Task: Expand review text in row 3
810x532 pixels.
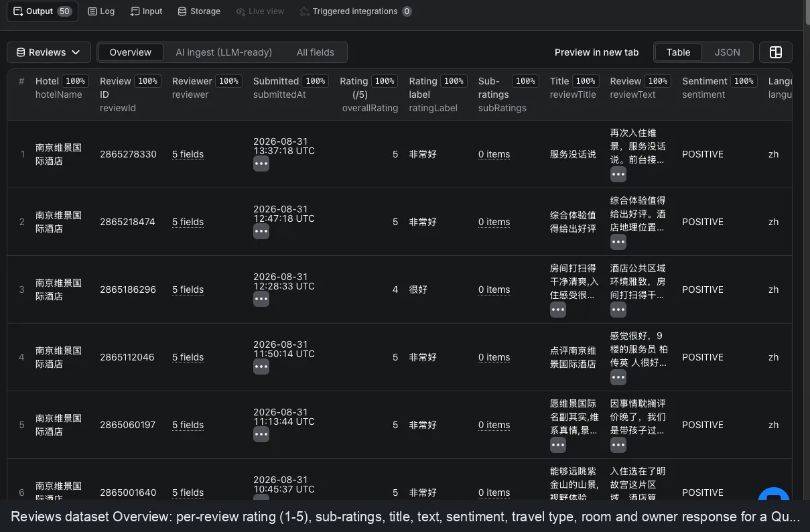Action: click(x=618, y=310)
